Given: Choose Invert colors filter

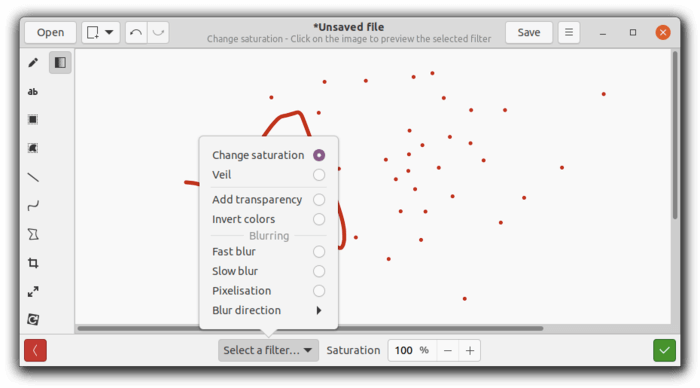Looking at the screenshot, I should (x=268, y=219).
